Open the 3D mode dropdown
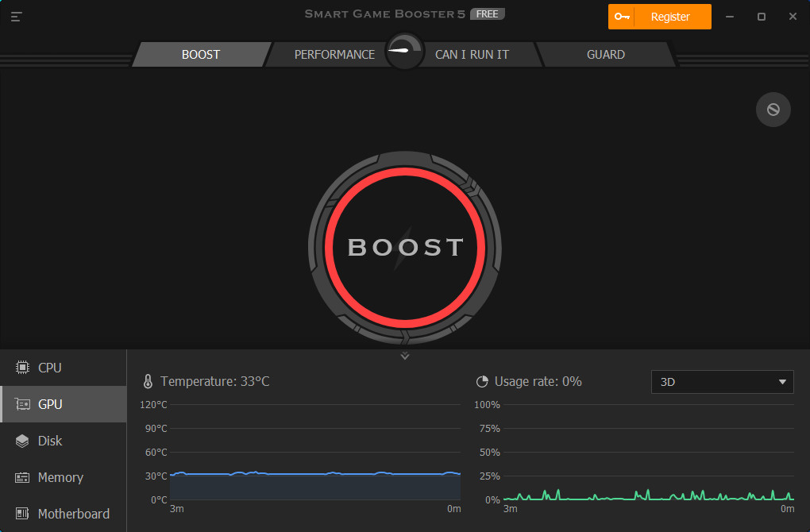Screen dimensions: 810x532 tap(722, 382)
